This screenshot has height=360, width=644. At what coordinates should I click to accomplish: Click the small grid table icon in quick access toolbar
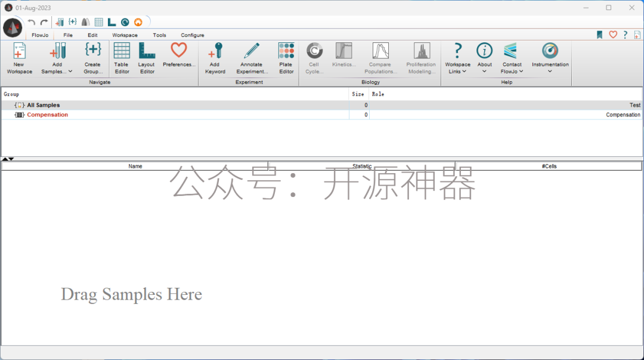pos(98,22)
